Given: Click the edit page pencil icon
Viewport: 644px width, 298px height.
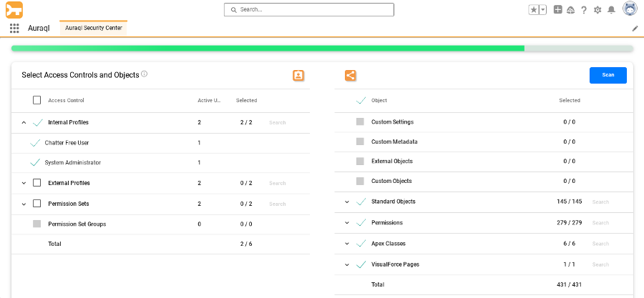Looking at the screenshot, I should pyautogui.click(x=635, y=29).
